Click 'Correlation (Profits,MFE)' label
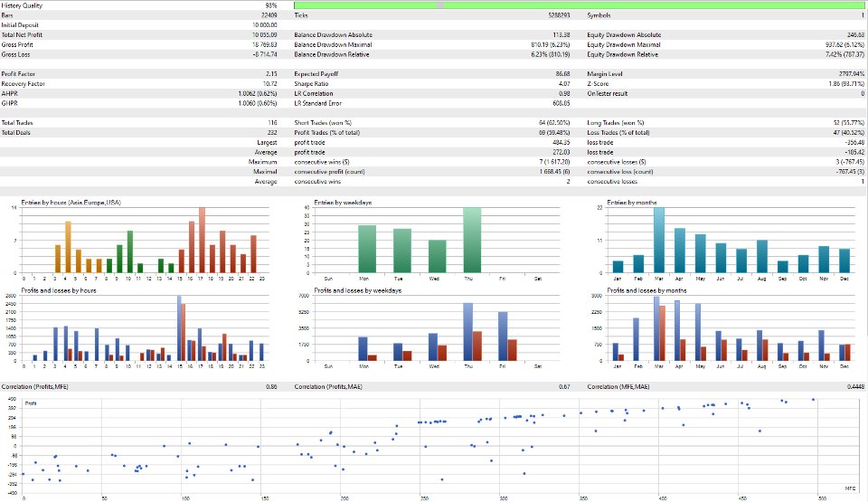Image resolution: width=868 pixels, height=502 pixels. [x=35, y=387]
